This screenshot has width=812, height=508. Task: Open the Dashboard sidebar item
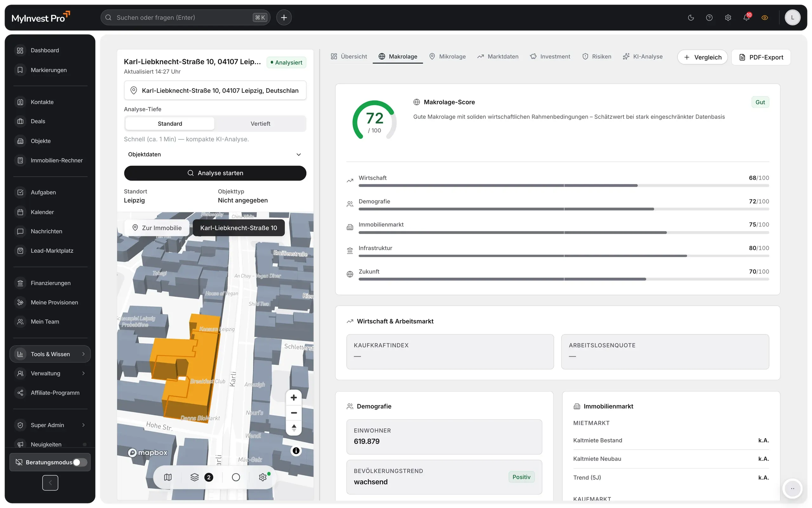50,50
